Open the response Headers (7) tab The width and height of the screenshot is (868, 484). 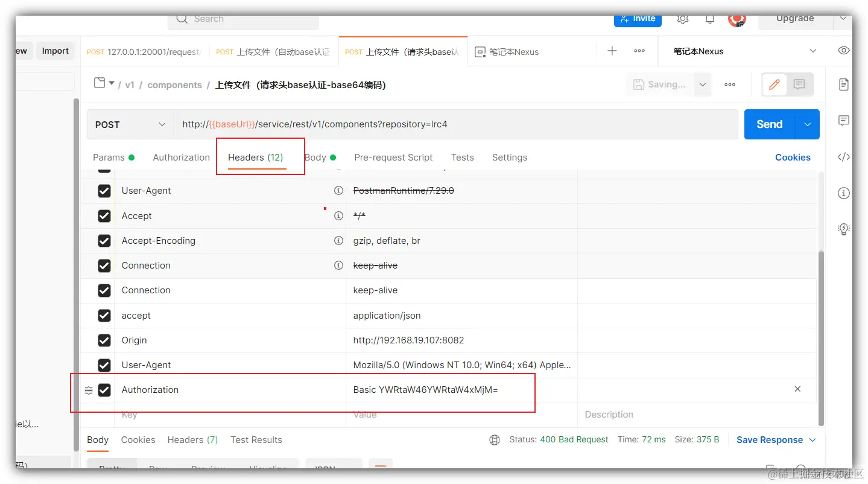point(192,440)
